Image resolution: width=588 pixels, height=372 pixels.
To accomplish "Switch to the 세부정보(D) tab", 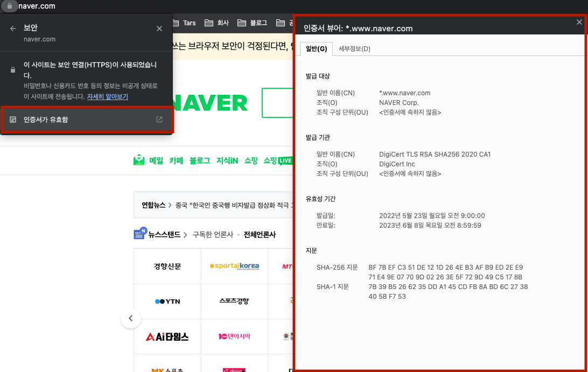I will (x=354, y=49).
